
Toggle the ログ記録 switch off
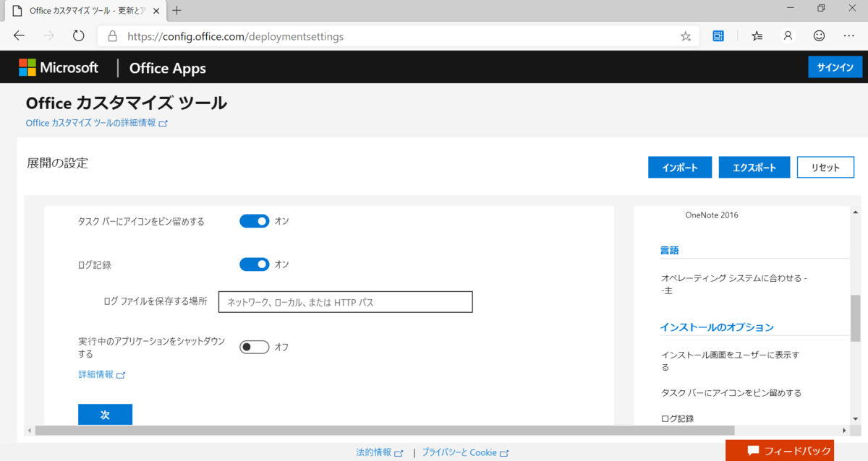255,264
